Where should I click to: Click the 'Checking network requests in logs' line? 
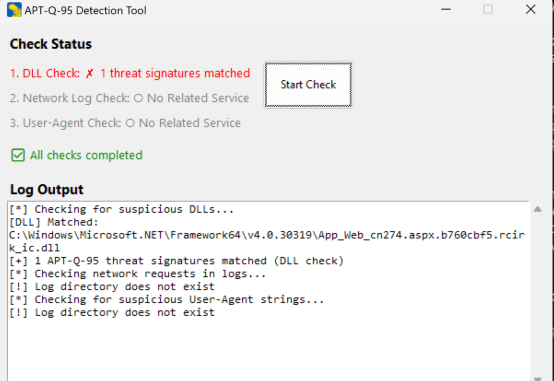[x=138, y=274]
